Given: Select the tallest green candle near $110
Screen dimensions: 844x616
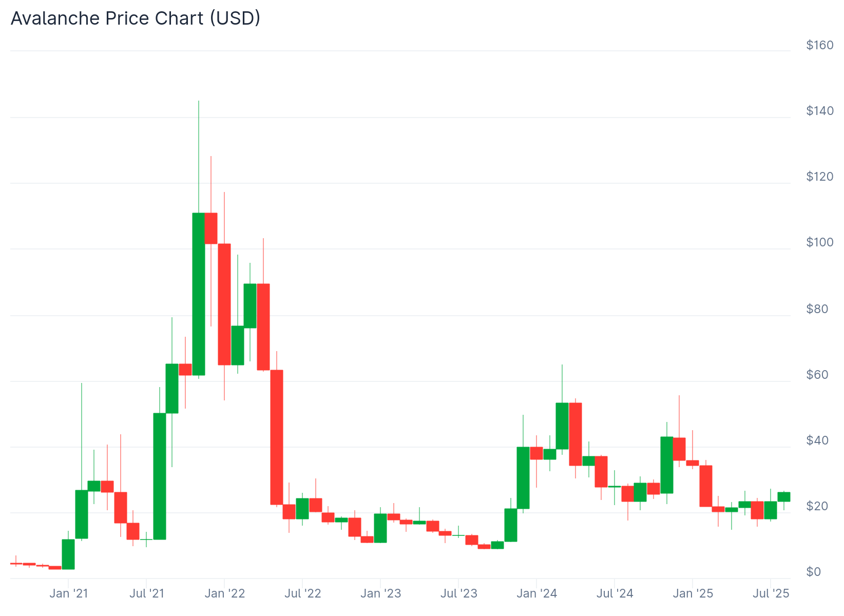Looking at the screenshot, I should (199, 294).
